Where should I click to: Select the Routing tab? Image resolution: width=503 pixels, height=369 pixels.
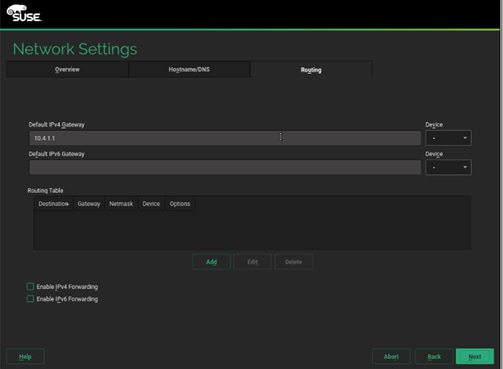point(311,70)
